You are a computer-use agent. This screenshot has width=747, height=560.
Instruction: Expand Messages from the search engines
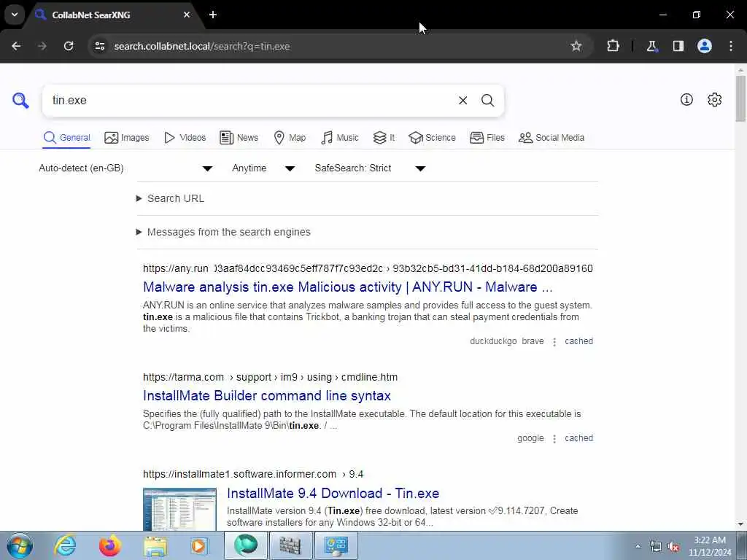click(223, 232)
